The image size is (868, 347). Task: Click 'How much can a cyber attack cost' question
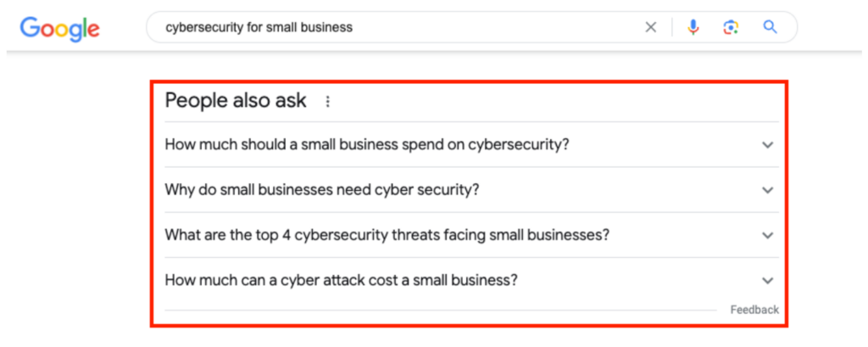coord(341,280)
